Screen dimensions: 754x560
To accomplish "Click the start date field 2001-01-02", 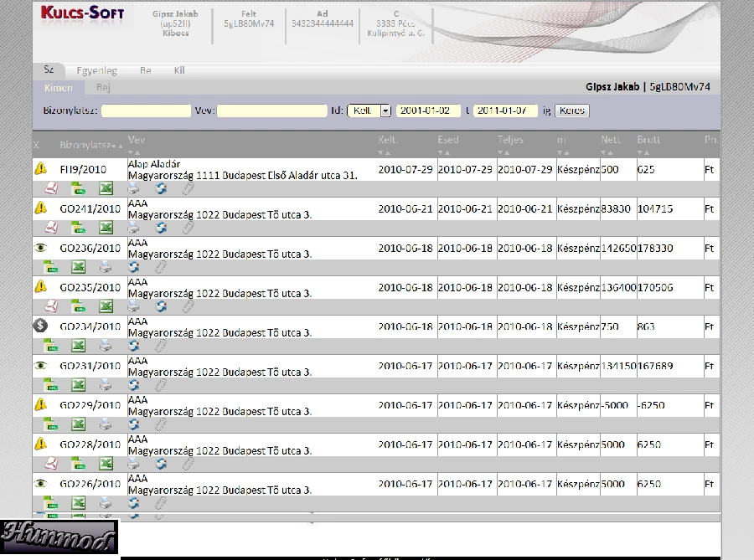I will (428, 110).
